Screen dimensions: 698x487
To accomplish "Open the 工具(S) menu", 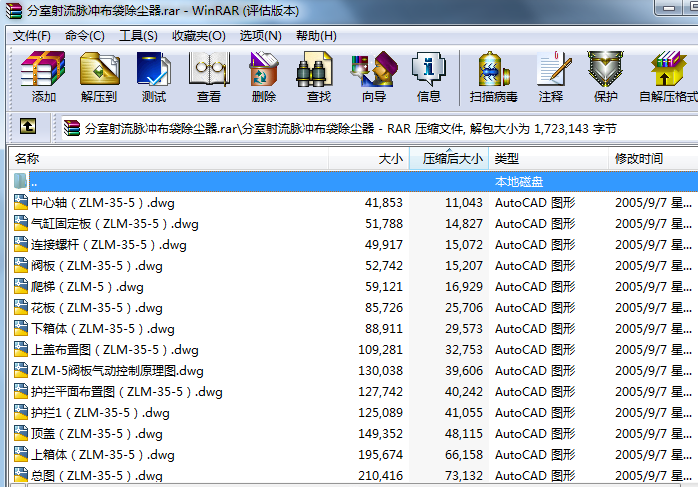I will 138,36.
